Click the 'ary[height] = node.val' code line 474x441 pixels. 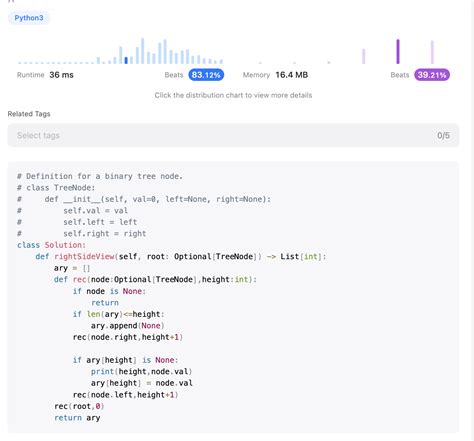click(142, 383)
